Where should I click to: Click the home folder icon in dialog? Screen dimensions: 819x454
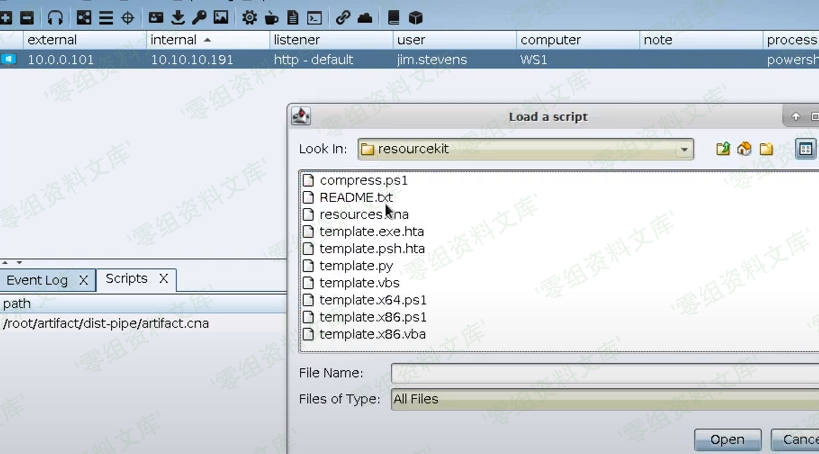point(744,149)
